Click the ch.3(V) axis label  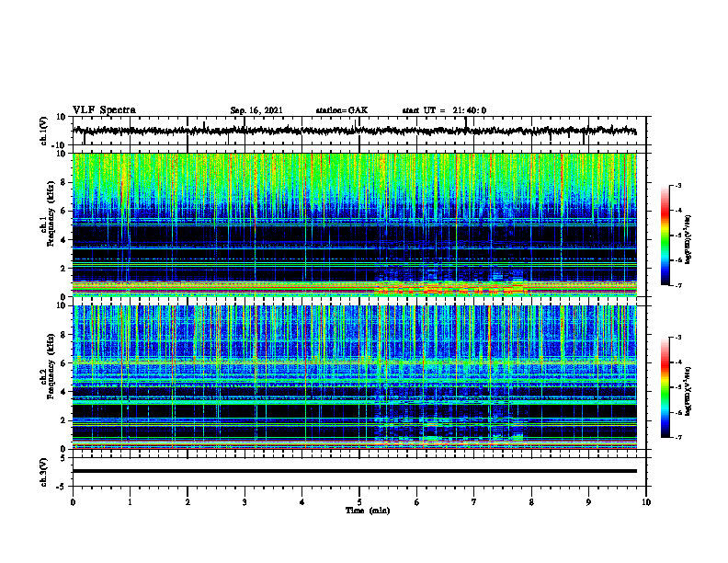pos(44,472)
